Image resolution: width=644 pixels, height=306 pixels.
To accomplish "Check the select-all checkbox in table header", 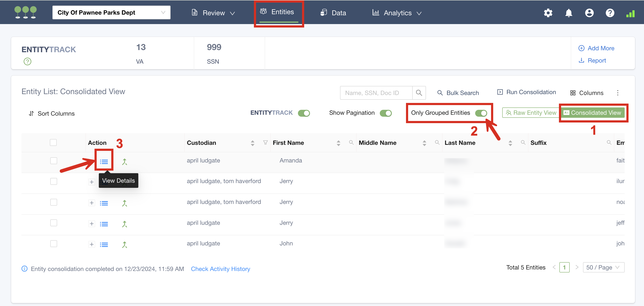I will click(x=53, y=142).
